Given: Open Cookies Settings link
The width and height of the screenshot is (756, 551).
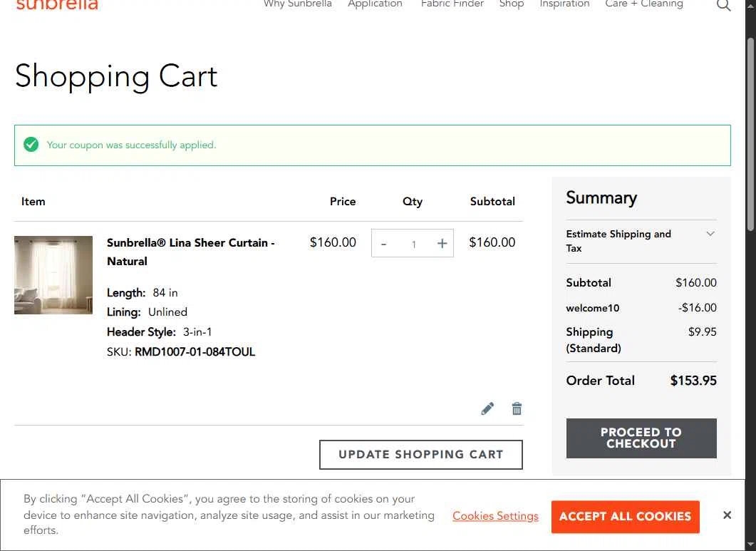Looking at the screenshot, I should tap(495, 516).
